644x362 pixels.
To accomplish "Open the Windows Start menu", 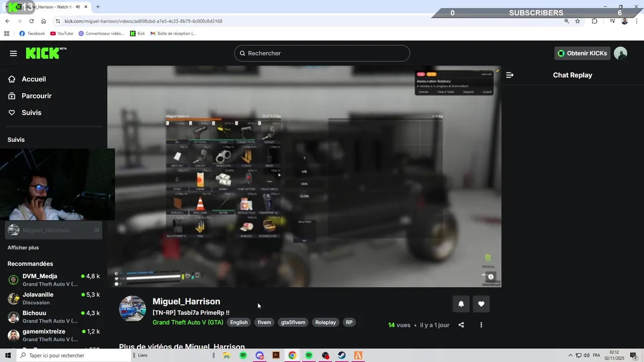I will point(9,355).
